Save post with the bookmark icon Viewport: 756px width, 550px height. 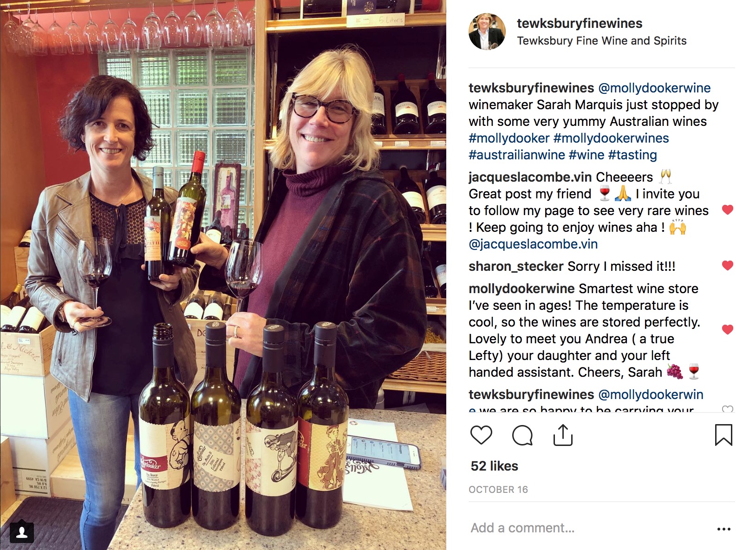[x=723, y=435]
